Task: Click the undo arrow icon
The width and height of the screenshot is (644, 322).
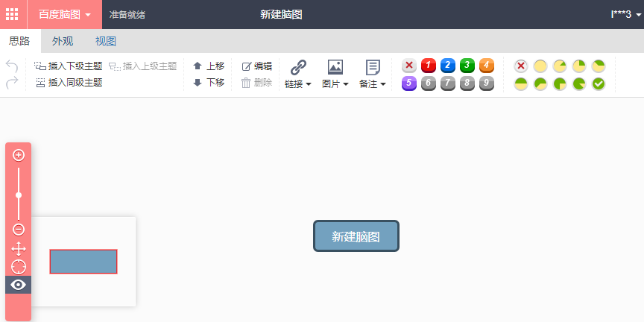Action: (x=12, y=66)
